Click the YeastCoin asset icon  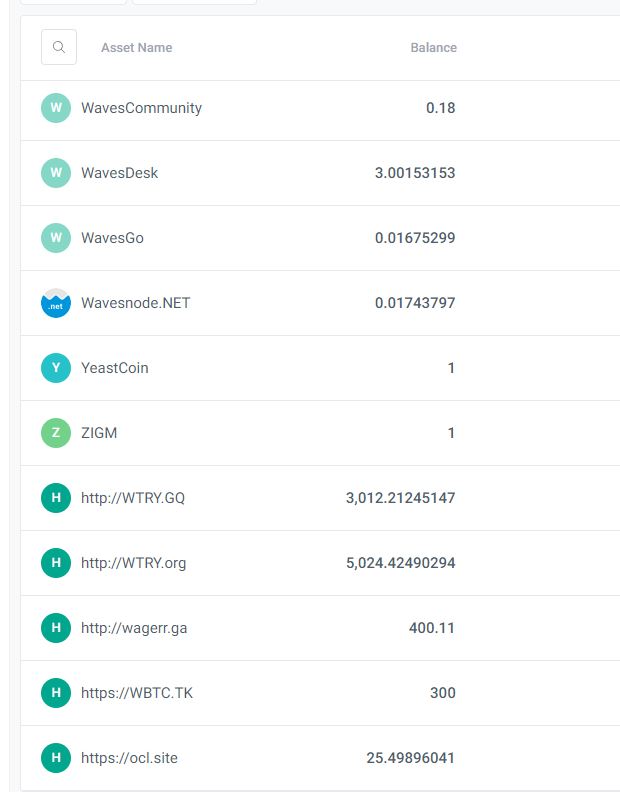[x=56, y=368]
